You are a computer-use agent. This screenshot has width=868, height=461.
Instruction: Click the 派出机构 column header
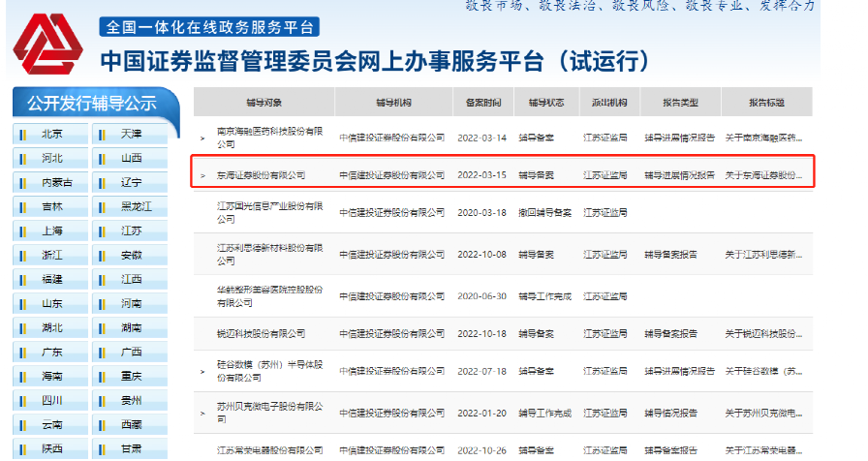pos(609,103)
